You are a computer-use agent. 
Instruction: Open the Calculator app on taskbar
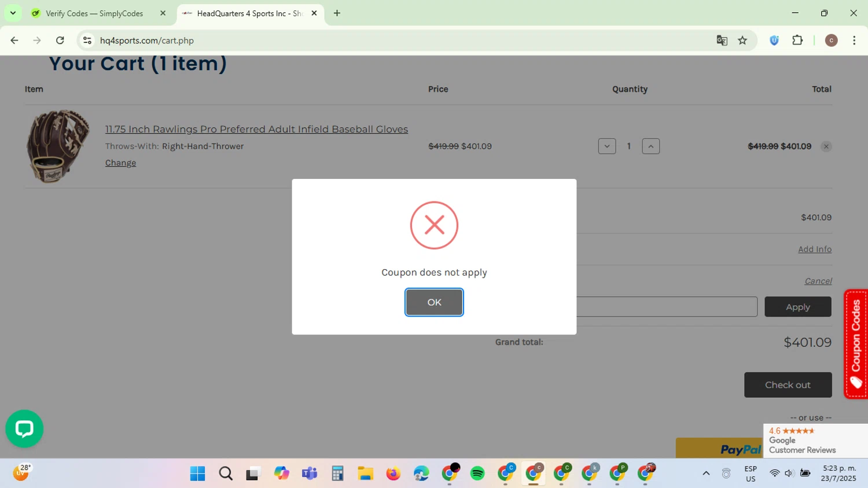337,474
